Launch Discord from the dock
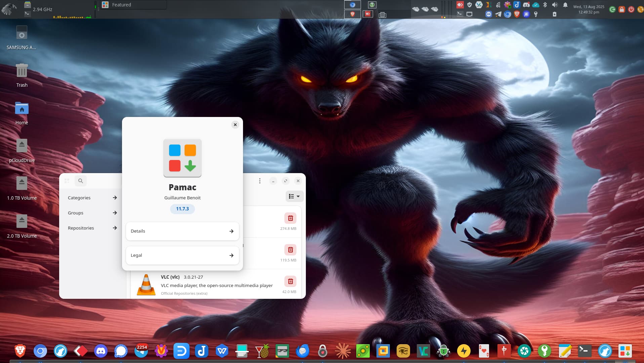The width and height of the screenshot is (644, 363). (101, 351)
